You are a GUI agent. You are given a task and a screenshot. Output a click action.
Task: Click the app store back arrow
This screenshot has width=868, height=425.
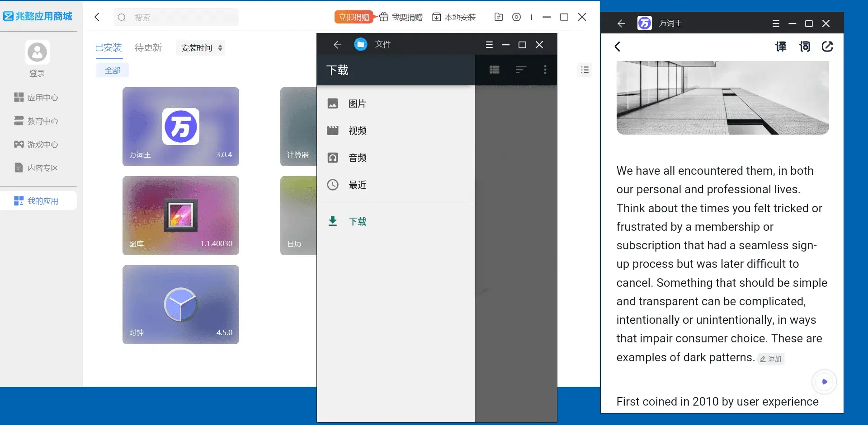click(x=97, y=17)
